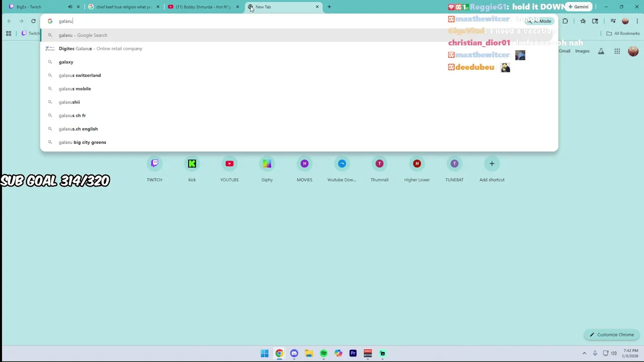Open the TWITCH shortcut tile
This screenshot has width=644, height=362.
click(154, 169)
